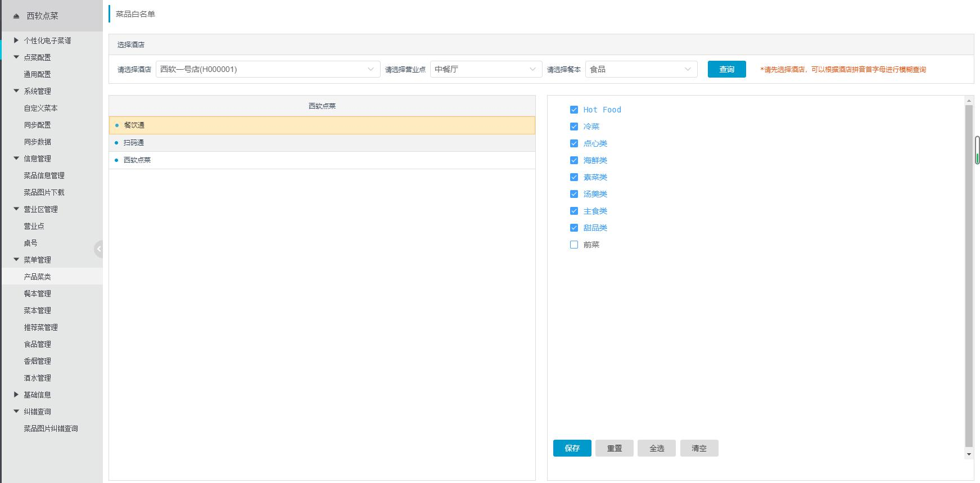The height and width of the screenshot is (483, 980).
Task: Open the 菜品图片下载 menu item
Action: point(44,192)
